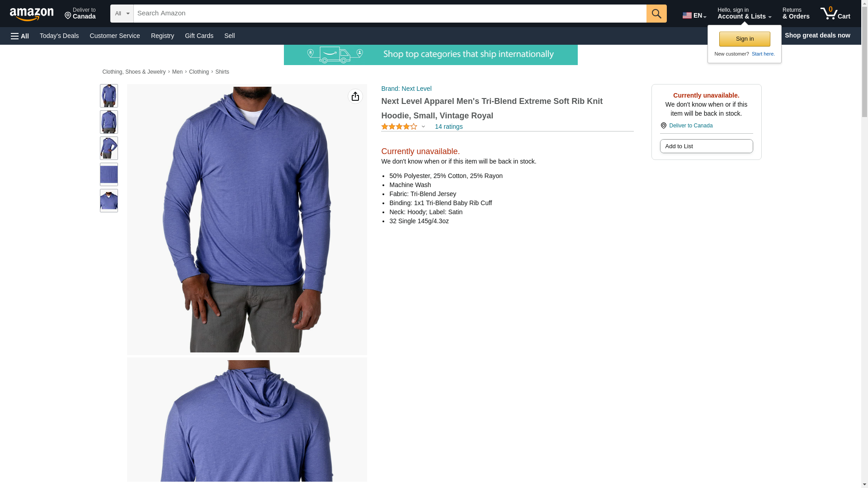Screen dimensions: 868x488
Task: Open the All hamburger menu
Action: [x=20, y=36]
